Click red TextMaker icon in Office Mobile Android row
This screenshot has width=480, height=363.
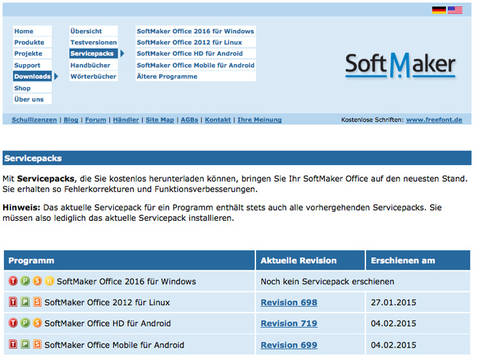(13, 344)
